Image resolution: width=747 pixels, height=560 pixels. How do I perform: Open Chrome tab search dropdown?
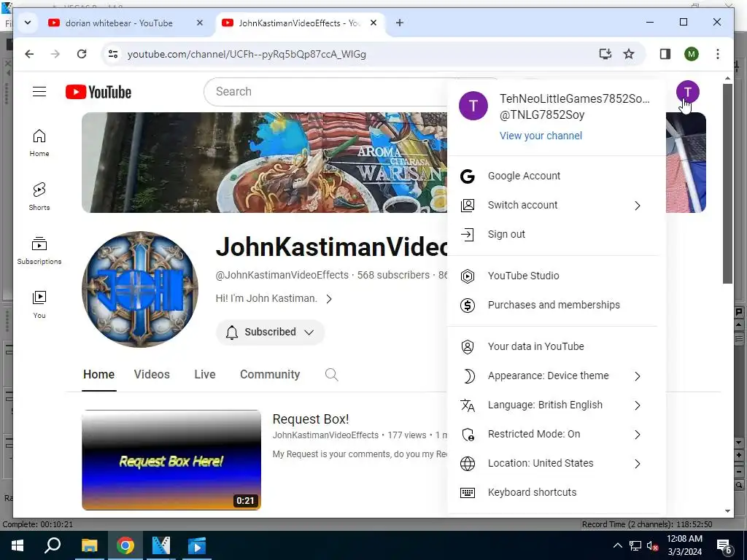(x=28, y=23)
